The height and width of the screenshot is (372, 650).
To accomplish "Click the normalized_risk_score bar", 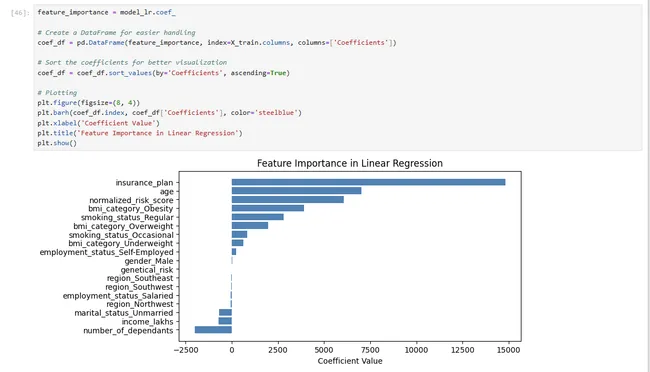I will point(288,199).
